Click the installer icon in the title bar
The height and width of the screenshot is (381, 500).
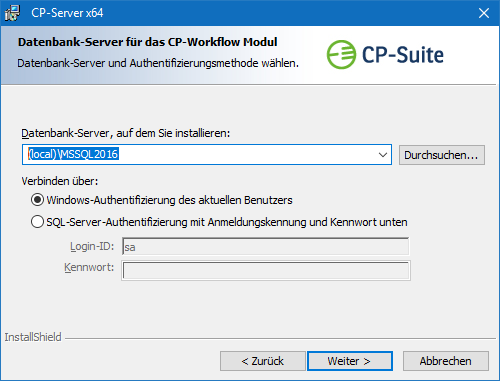click(12, 13)
